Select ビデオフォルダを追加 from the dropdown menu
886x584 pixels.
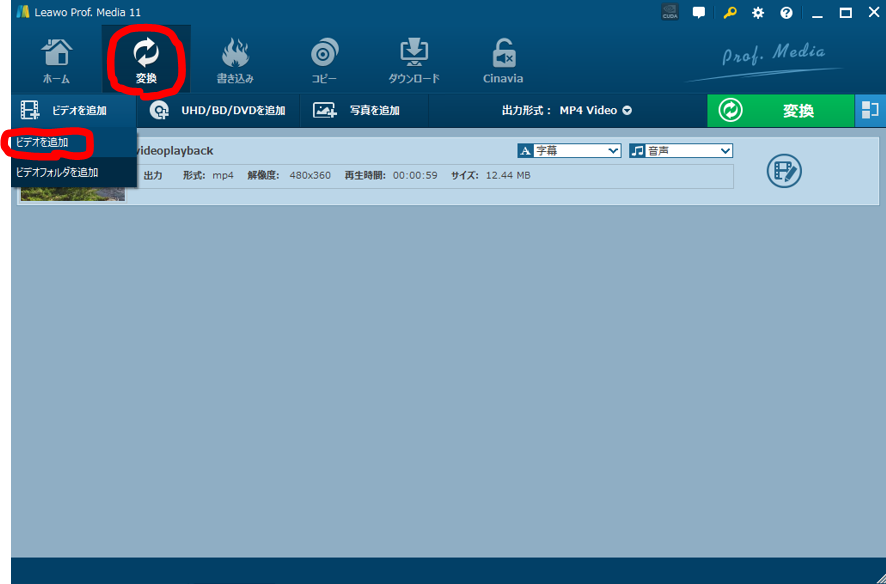tap(57, 172)
